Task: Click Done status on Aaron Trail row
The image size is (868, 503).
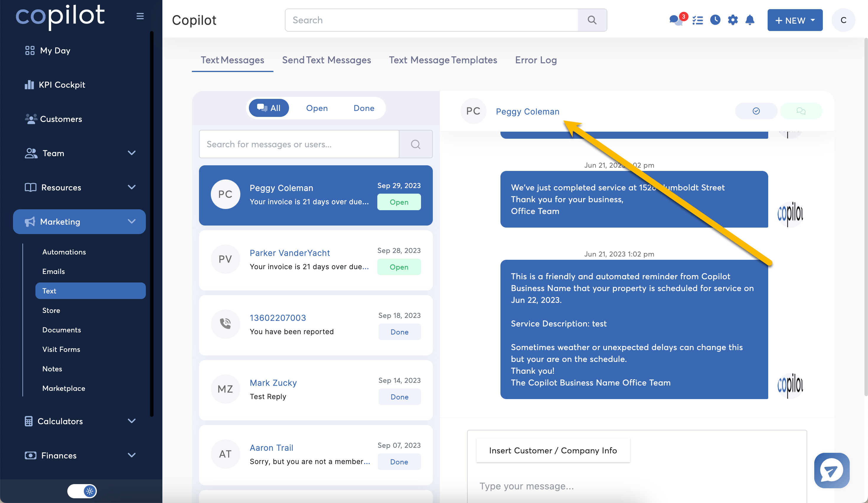Action: pyautogui.click(x=399, y=462)
